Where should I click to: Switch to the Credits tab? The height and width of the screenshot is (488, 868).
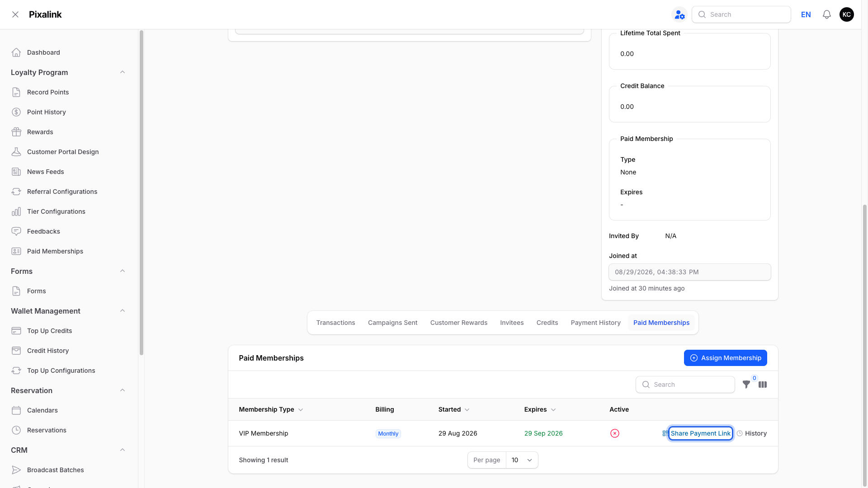tap(547, 323)
